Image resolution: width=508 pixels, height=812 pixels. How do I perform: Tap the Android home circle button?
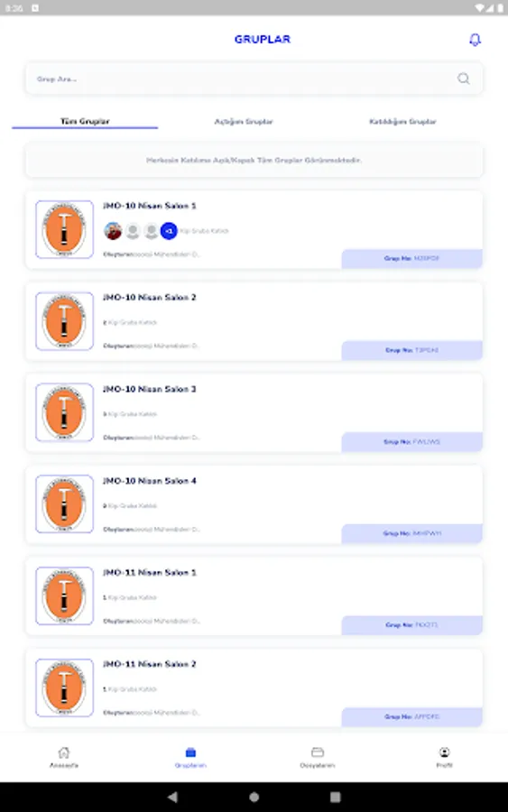(254, 797)
